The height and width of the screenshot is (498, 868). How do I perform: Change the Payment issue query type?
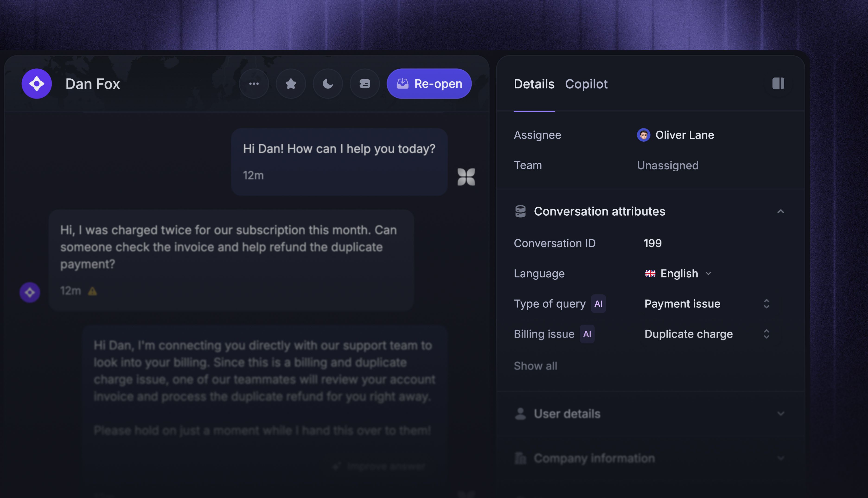707,304
